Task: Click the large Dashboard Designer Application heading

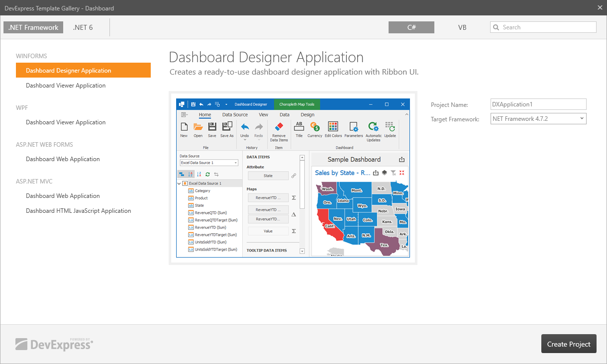Action: [x=266, y=57]
